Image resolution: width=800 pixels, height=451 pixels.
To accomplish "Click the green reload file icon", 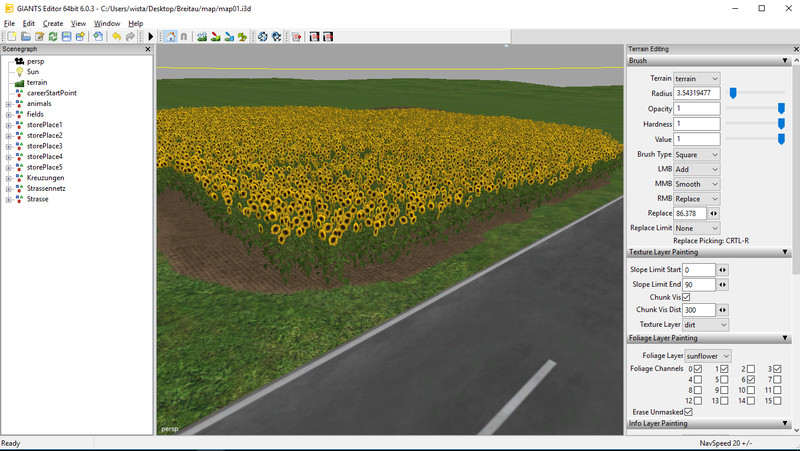I will coord(52,37).
